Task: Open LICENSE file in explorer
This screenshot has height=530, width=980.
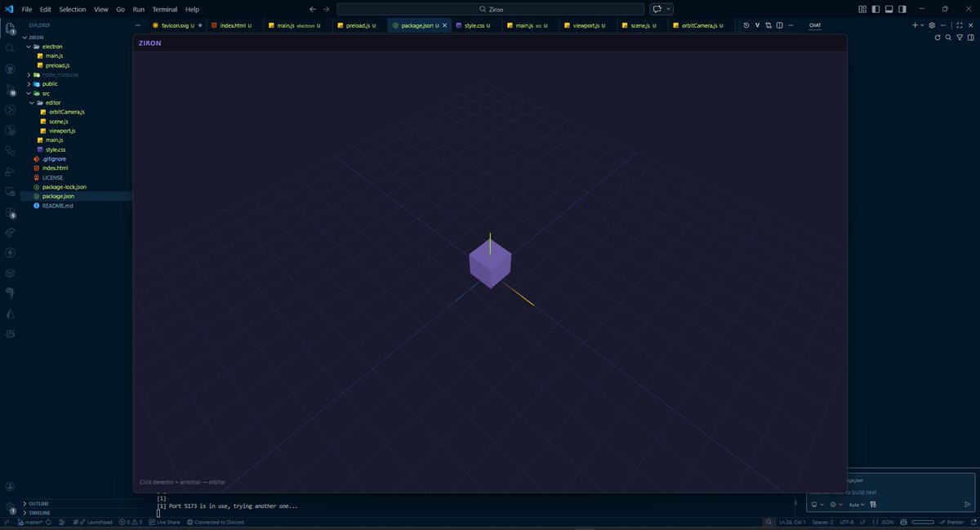Action: tap(52, 177)
